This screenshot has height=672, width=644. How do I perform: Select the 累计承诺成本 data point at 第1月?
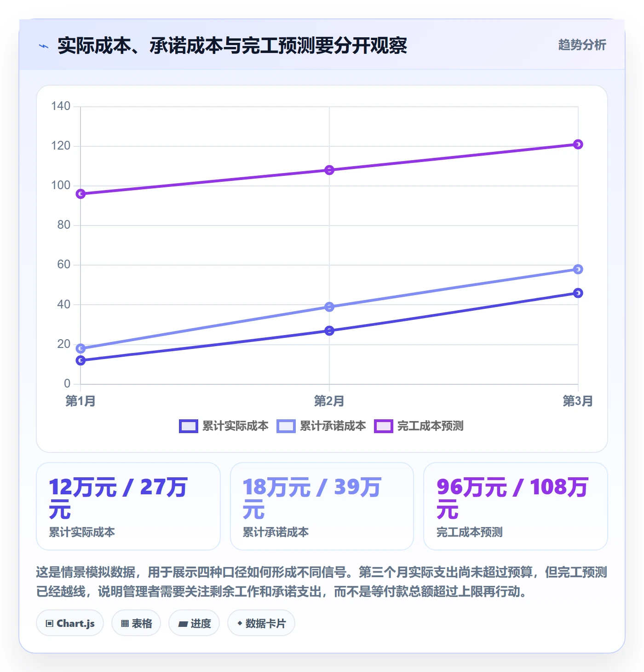(x=80, y=348)
